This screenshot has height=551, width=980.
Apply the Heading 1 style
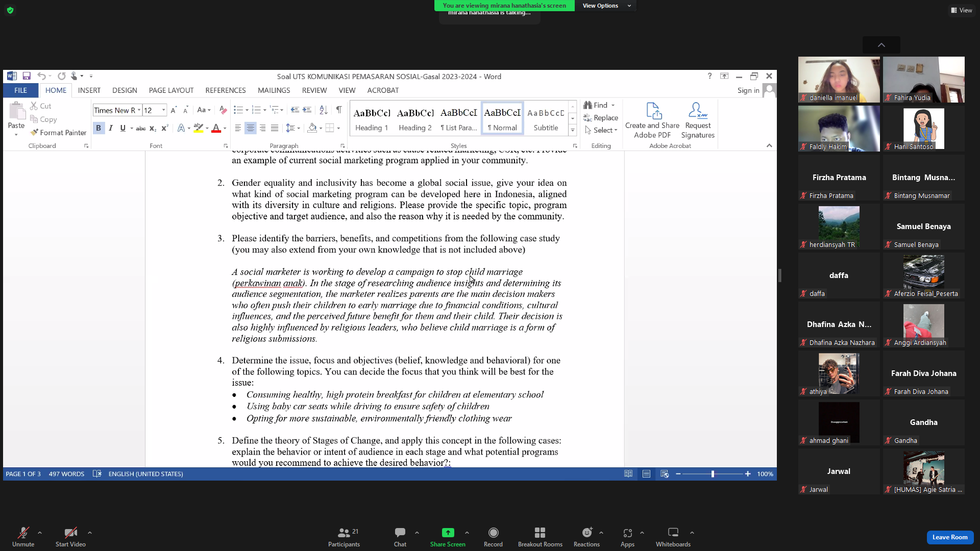[x=372, y=118]
